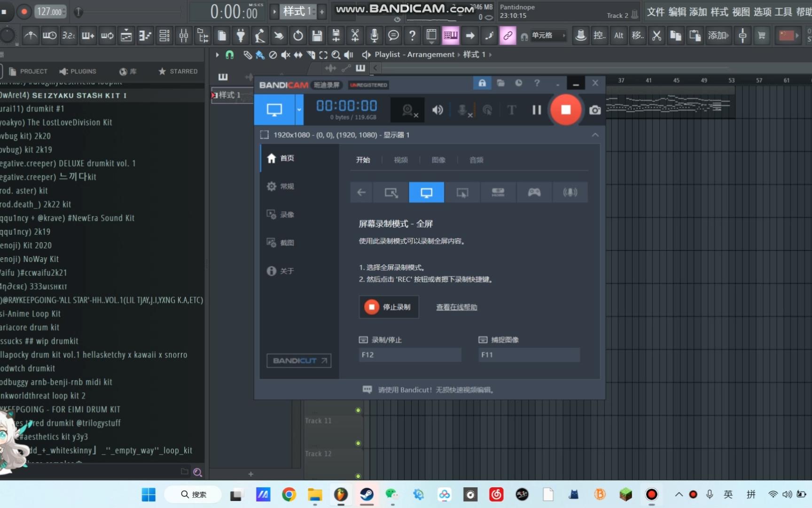812x508 pixels.
Task: Pause the Bandicam recording
Action: pyautogui.click(x=537, y=110)
